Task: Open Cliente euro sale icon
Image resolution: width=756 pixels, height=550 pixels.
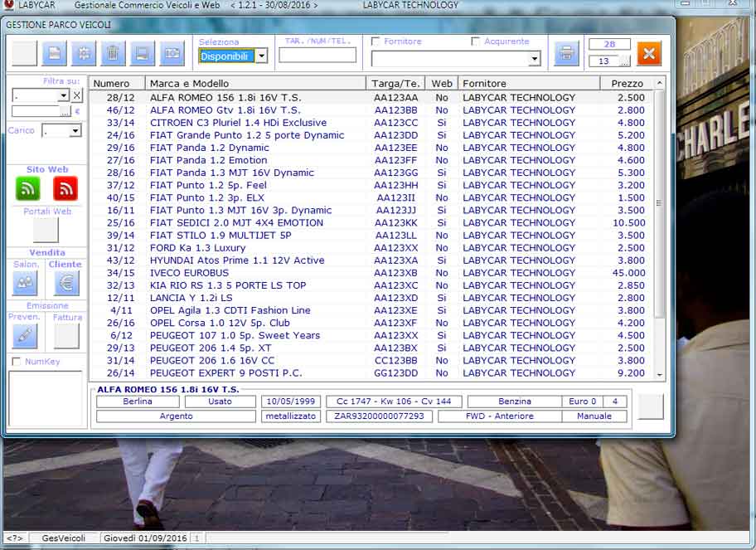Action: tap(66, 283)
